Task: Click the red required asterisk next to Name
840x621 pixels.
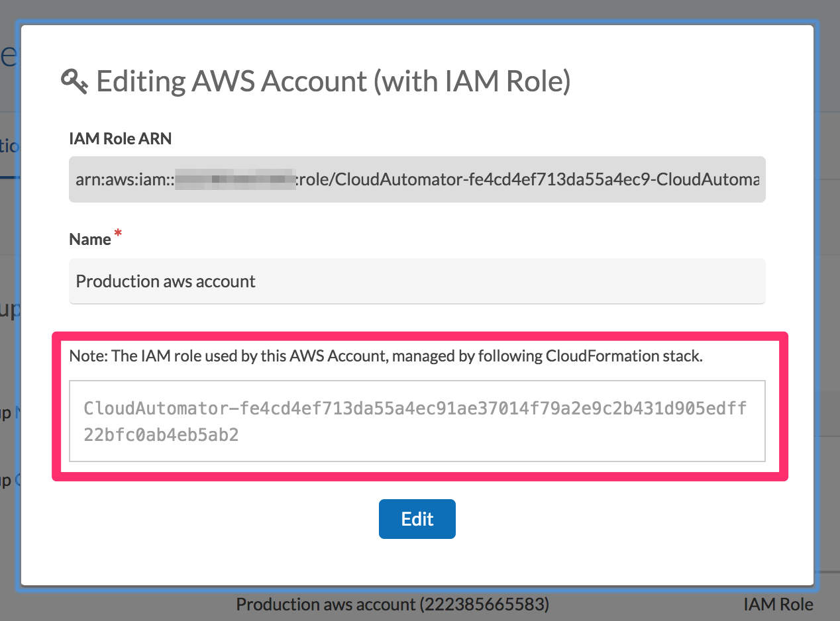Action: coord(119,234)
